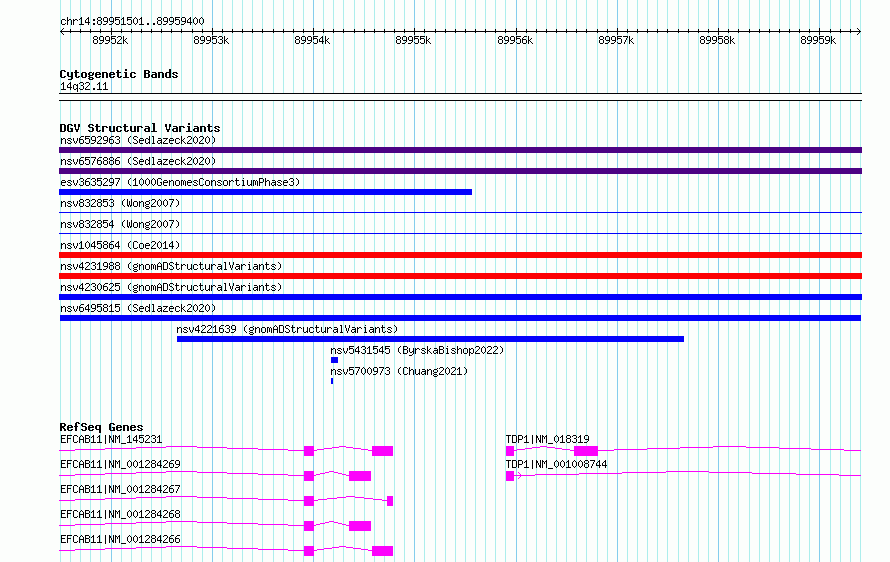The height and width of the screenshot is (562, 890).
Task: Select the blue nsv4221639 variant bar
Action: tap(430, 339)
